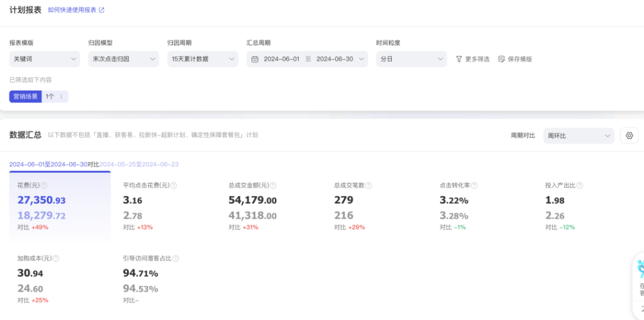This screenshot has height=320, width=644.
Task: Click the 3.22% click conversion rate value
Action: pyautogui.click(x=454, y=201)
